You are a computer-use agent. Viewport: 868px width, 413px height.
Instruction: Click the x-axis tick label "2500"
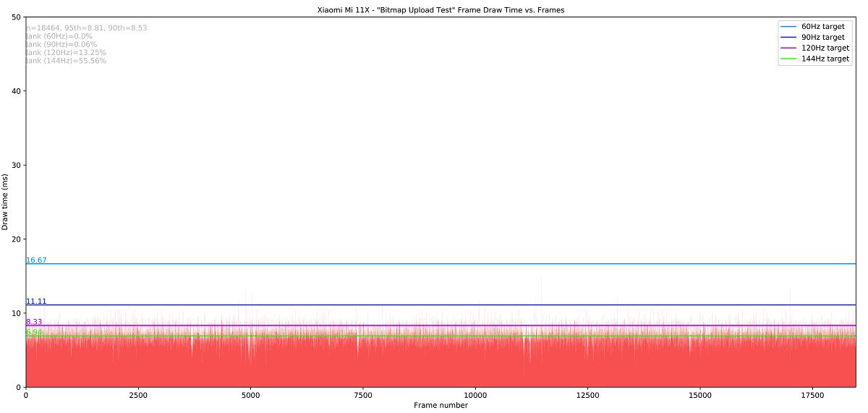[x=138, y=396]
